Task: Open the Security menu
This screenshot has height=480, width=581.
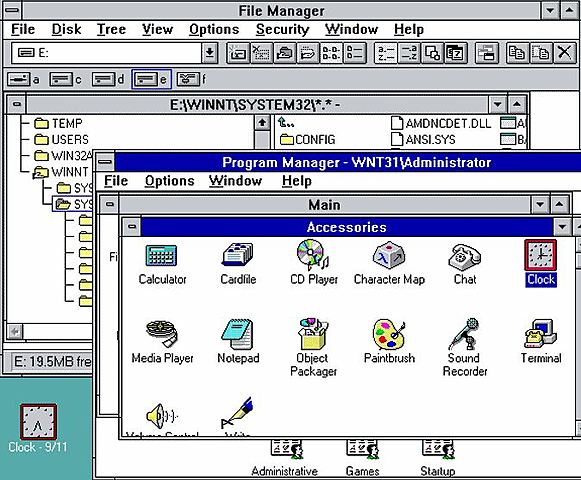Action: click(x=282, y=29)
